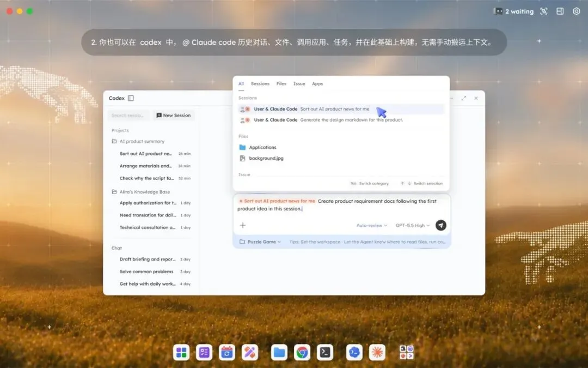Open the purple checklist app in dock

[204, 352]
